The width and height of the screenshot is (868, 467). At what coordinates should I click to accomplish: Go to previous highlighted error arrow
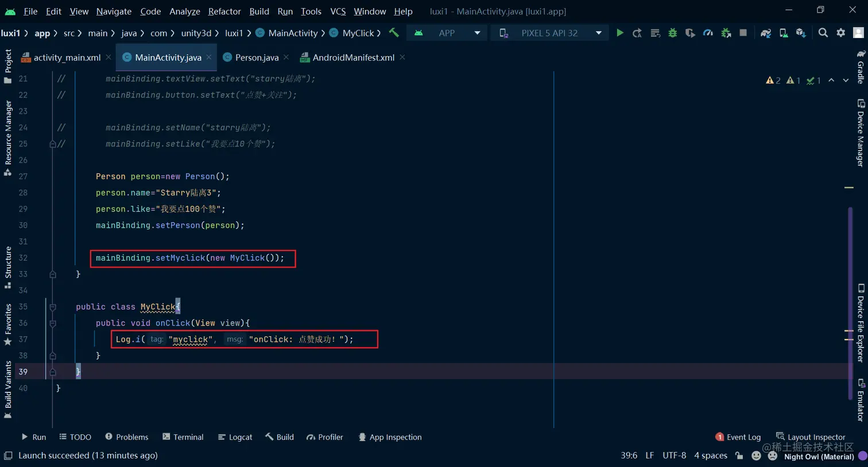pos(831,80)
